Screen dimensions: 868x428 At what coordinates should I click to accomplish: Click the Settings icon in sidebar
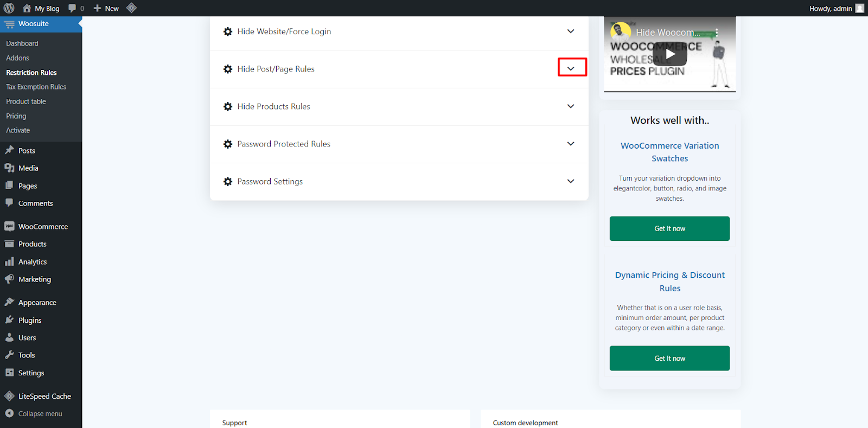tap(9, 373)
